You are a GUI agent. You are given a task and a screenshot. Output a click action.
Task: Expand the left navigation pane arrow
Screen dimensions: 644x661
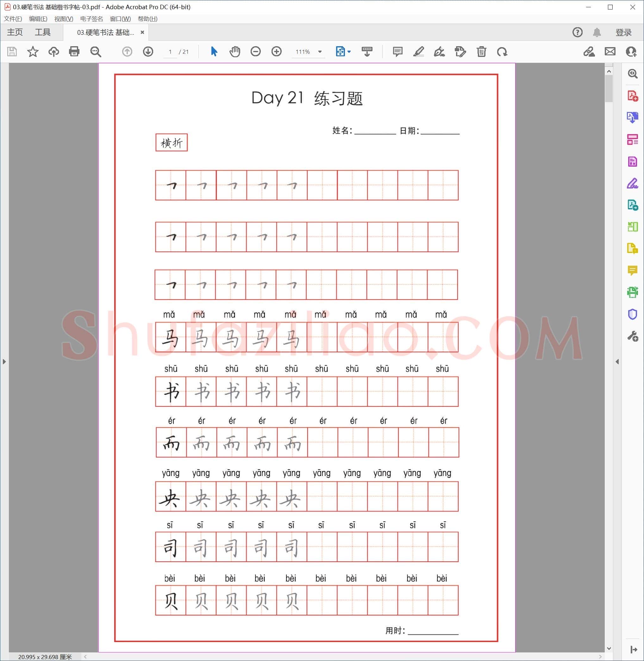click(x=4, y=362)
